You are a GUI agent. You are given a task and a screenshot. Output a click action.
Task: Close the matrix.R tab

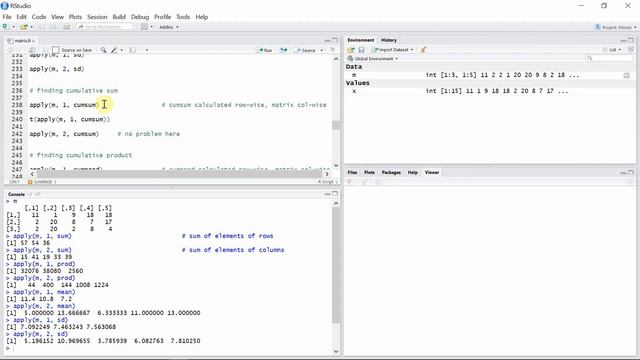[33, 41]
